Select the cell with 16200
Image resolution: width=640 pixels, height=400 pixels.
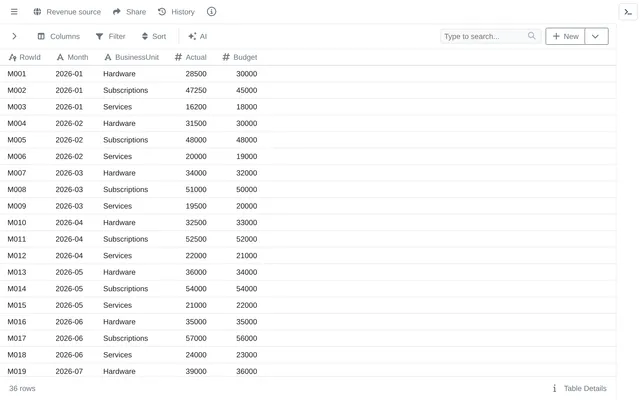pyautogui.click(x=196, y=107)
